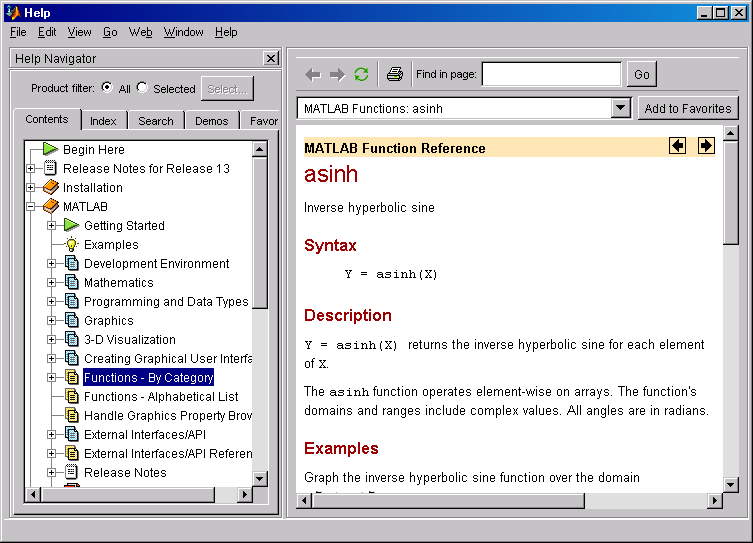Viewport: 753px width, 543px height.
Task: Click the help page vertical scrollbar thumb
Action: (x=730, y=193)
